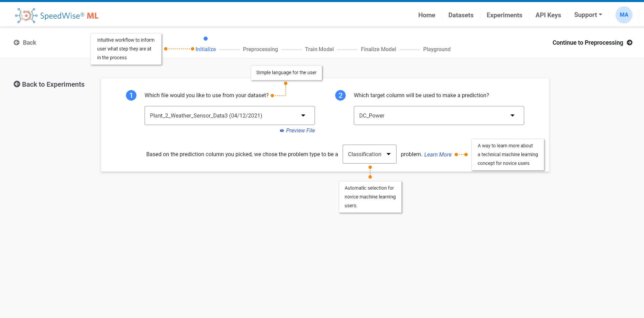Select the Preprocessing workflow step
This screenshot has width=644, height=318.
point(260,49)
